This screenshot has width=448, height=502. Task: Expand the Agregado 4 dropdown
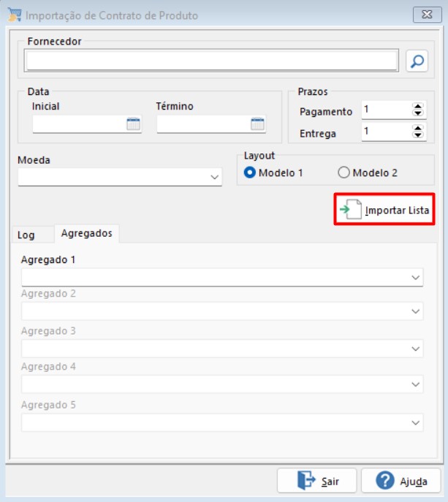click(415, 384)
